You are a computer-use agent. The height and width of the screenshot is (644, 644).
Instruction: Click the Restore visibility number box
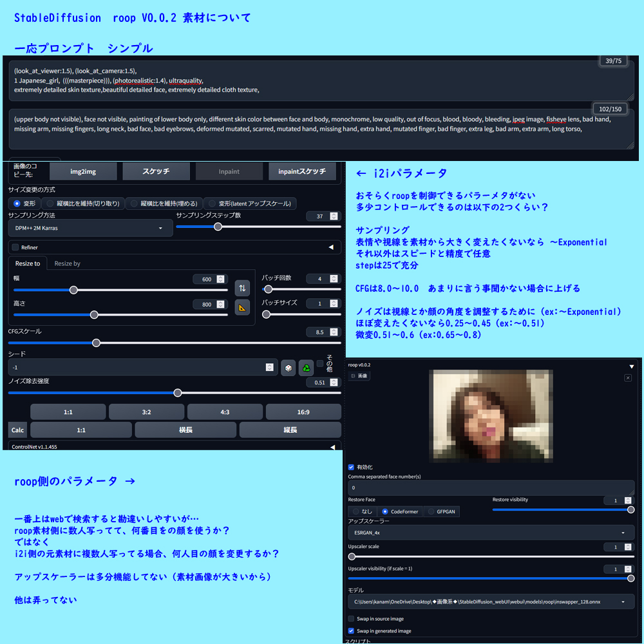(618, 500)
